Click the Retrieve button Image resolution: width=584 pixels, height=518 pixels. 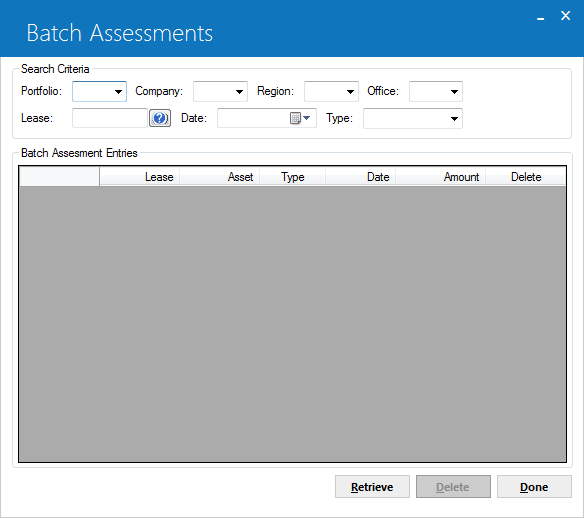pos(372,487)
